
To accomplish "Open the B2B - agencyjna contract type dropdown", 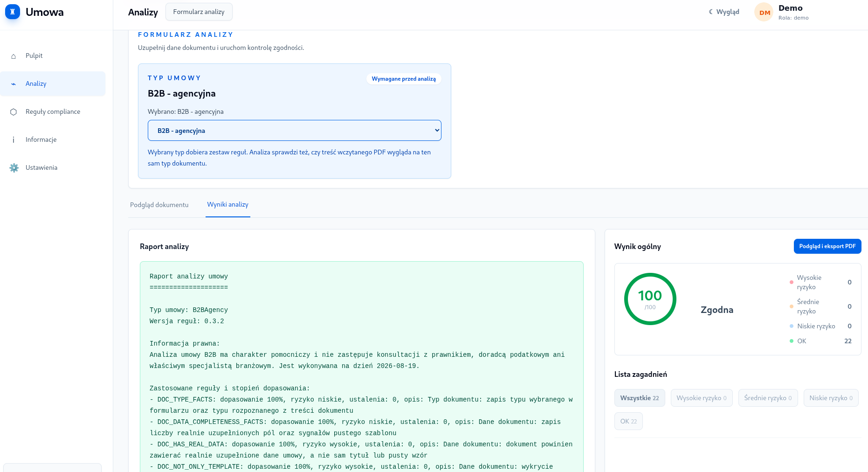I will (x=295, y=131).
